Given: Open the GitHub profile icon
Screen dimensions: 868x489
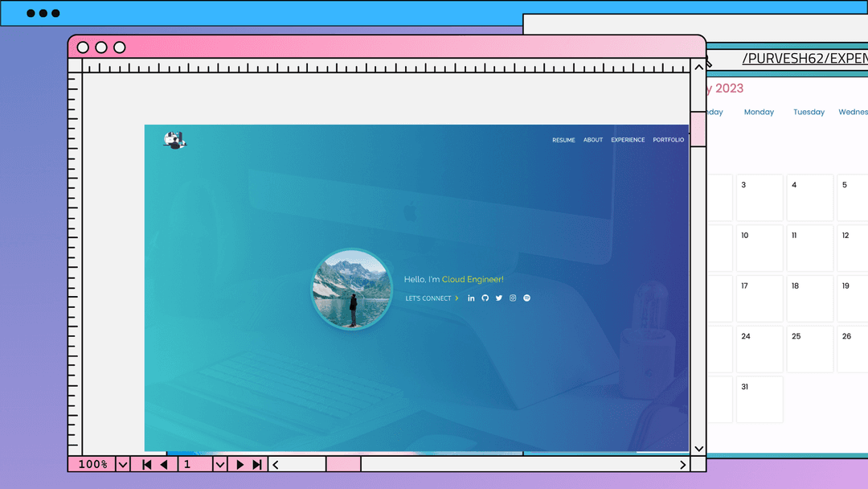Looking at the screenshot, I should [485, 298].
